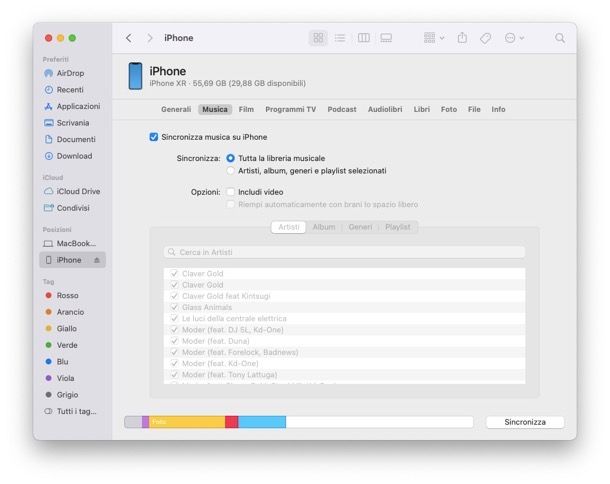Open the Programmi TV tab
The height and width of the screenshot is (484, 610).
(291, 109)
